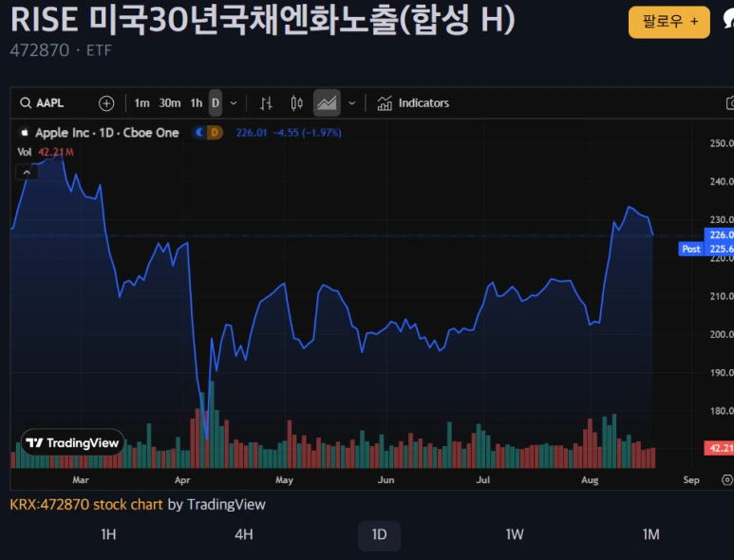This screenshot has height=560, width=734.
Task: Open the time interval dropdown arrow
Action: click(x=234, y=103)
